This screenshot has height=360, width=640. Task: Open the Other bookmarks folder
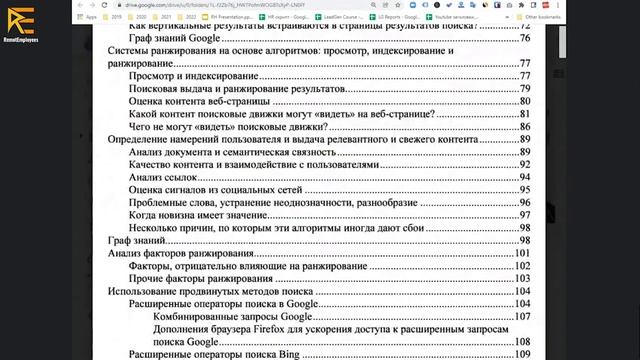pyautogui.click(x=539, y=17)
